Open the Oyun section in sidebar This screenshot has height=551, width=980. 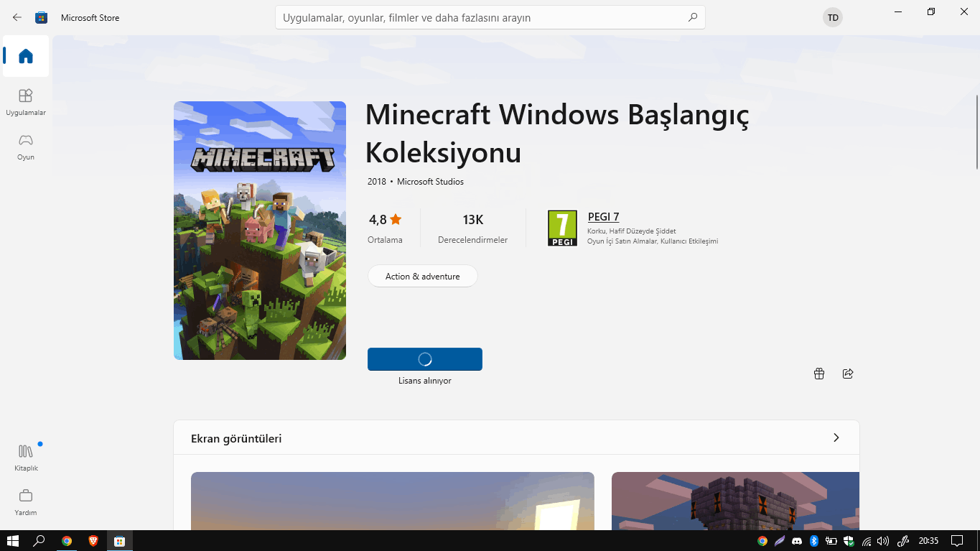(25, 146)
